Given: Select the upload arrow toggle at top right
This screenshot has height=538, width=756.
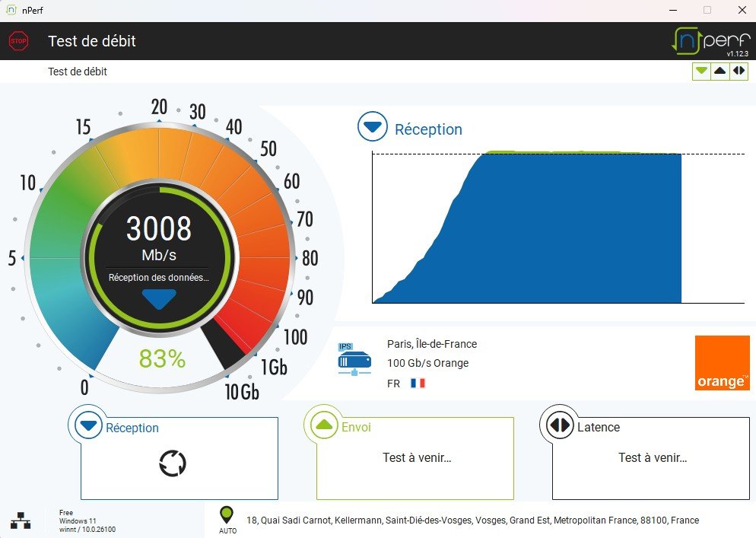Looking at the screenshot, I should click(720, 72).
